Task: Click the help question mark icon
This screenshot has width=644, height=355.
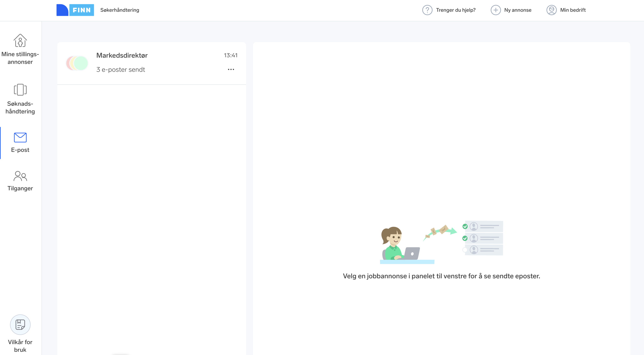Action: (427, 10)
